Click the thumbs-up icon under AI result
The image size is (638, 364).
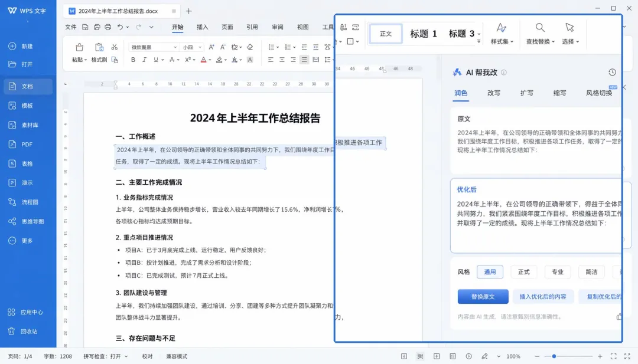click(619, 316)
